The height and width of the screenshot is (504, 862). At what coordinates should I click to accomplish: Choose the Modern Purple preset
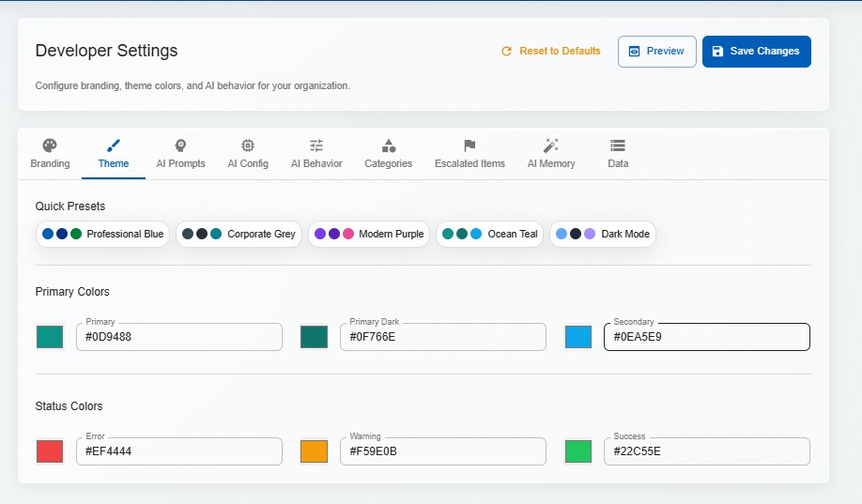click(369, 234)
